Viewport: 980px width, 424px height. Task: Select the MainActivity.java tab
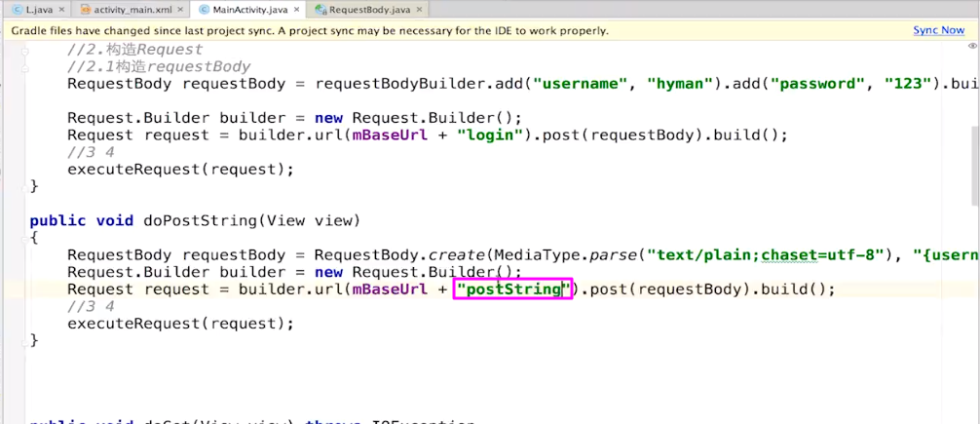pos(251,10)
